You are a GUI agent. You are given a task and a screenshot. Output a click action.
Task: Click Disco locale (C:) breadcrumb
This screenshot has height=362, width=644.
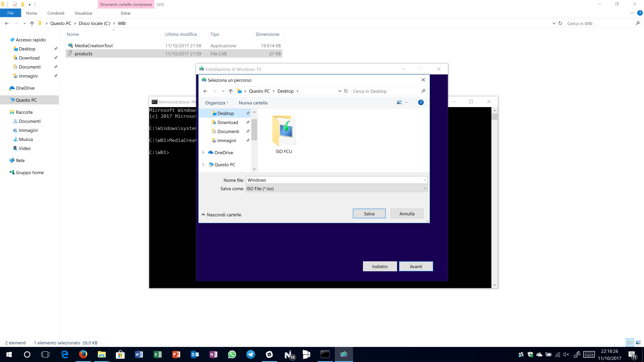94,23
